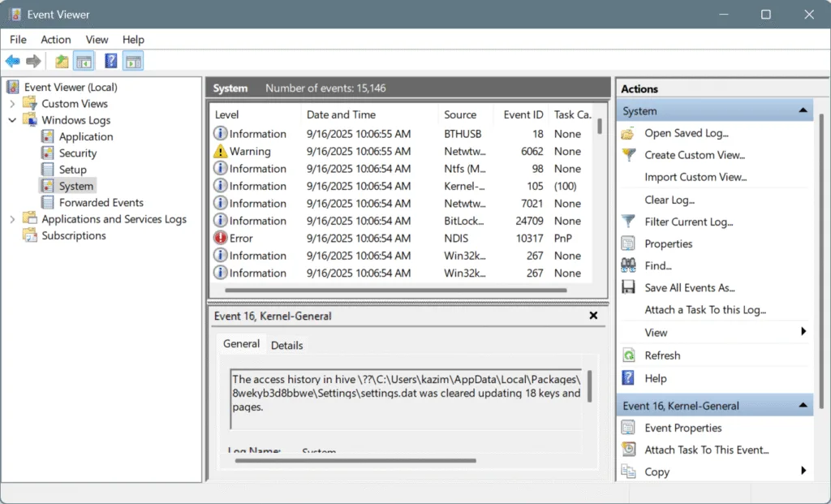
Task: Click the back navigation arrow in the toolbar
Action: click(x=13, y=61)
